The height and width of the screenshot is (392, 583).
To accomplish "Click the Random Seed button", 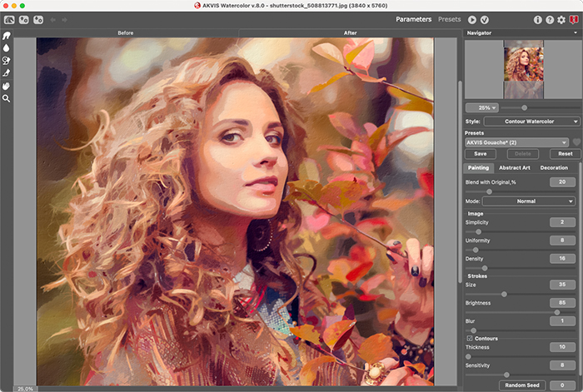I will (522, 385).
